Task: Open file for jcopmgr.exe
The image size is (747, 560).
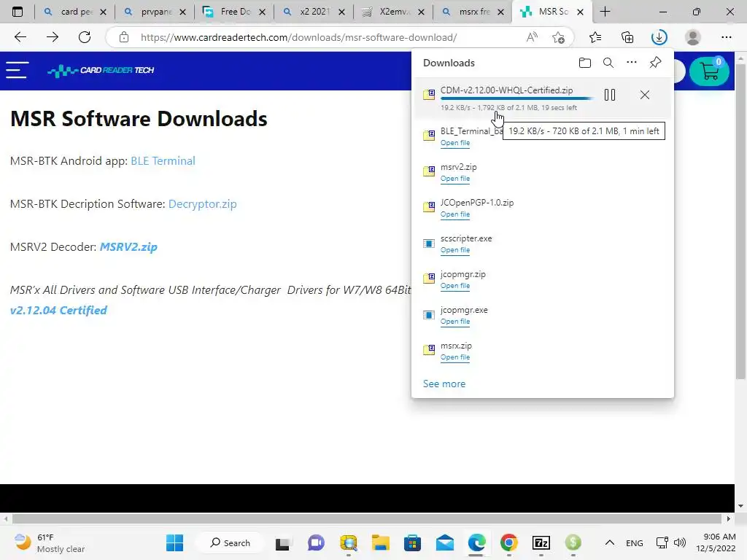Action: tap(455, 322)
